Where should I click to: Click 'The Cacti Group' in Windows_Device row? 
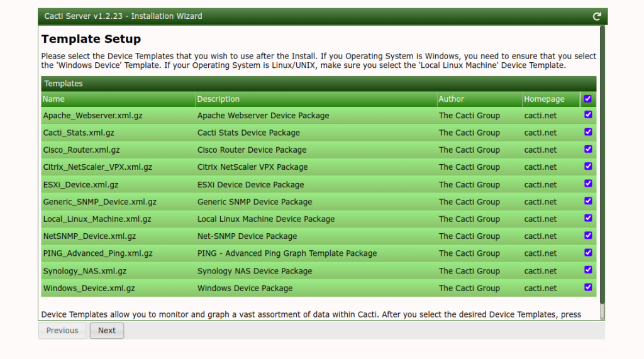(x=469, y=289)
